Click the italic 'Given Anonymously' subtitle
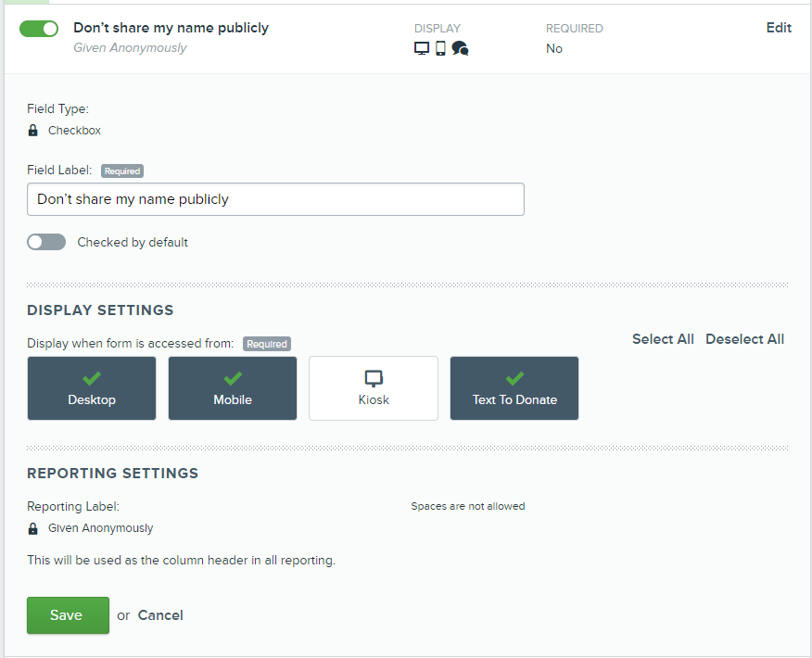 pyautogui.click(x=130, y=48)
